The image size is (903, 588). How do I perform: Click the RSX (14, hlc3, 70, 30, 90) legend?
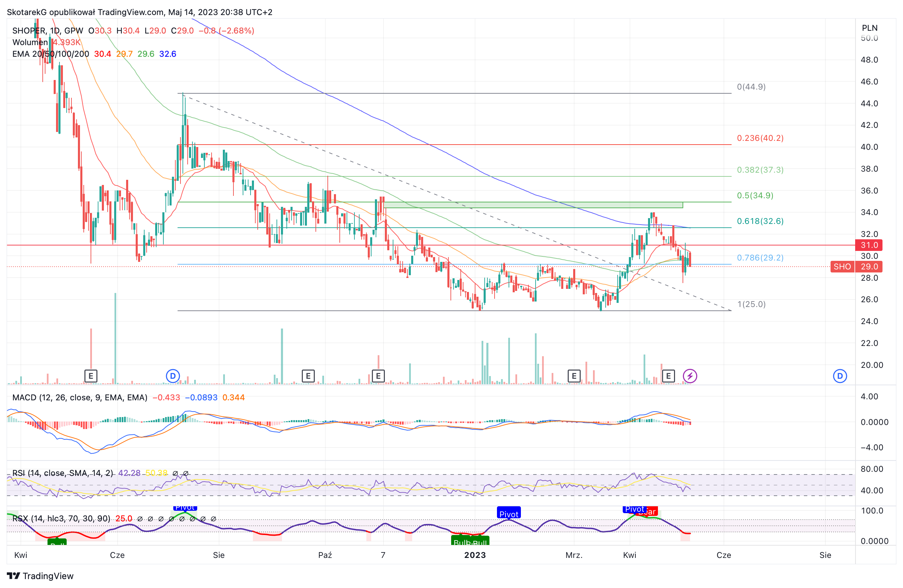pos(61,519)
